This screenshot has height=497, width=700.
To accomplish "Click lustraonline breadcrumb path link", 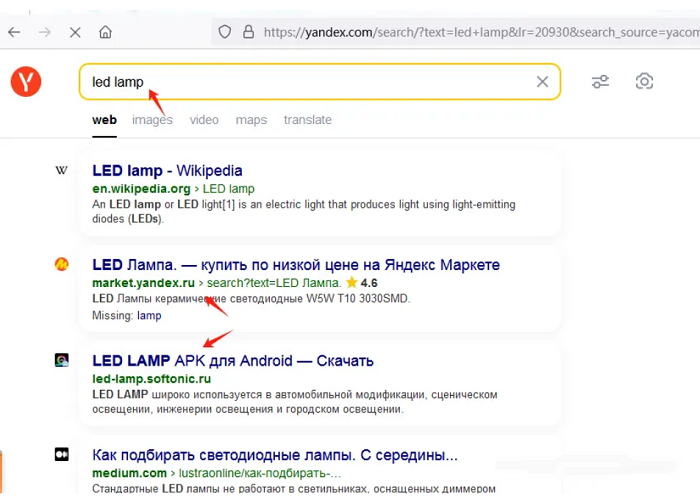I will [x=260, y=473].
